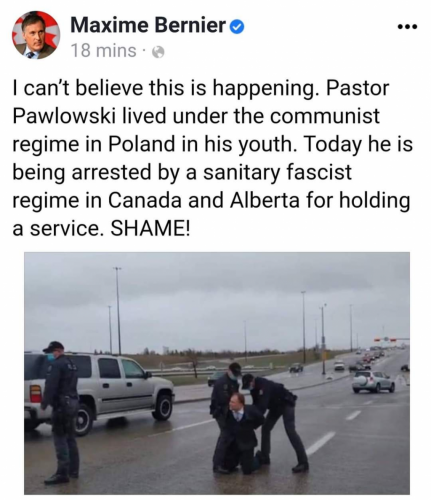
Task: Click the kneeling man in the photo
Action: click(238, 433)
